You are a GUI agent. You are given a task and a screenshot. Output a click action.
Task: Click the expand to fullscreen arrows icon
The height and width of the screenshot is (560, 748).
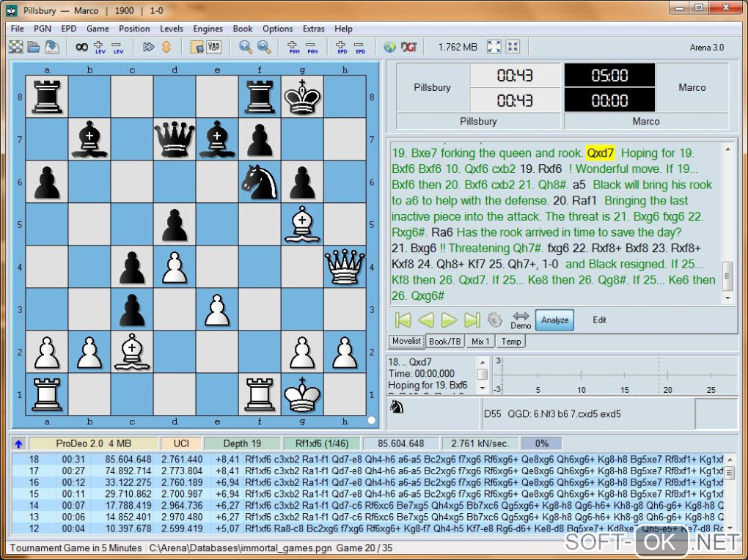[x=494, y=47]
